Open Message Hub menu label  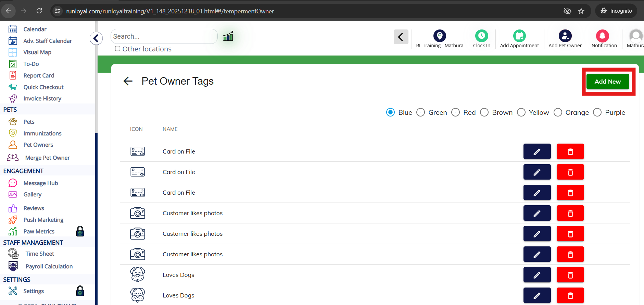coord(41,183)
